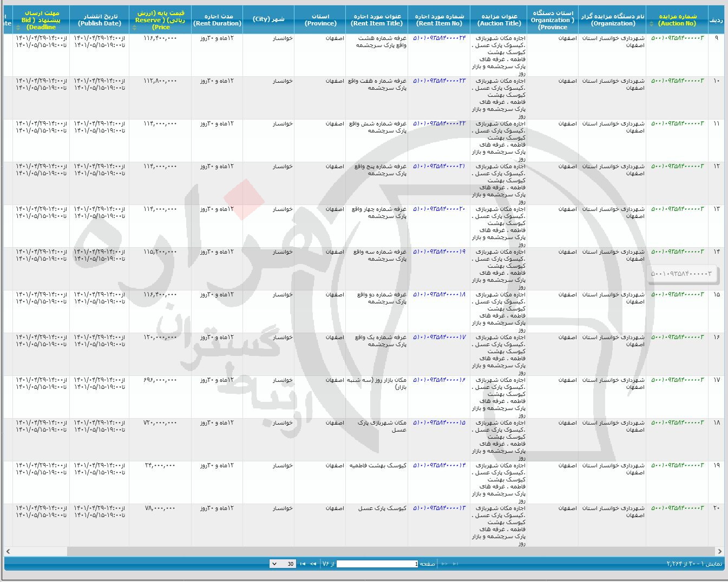
Task: Open the green auction number in row 12
Action: click(x=677, y=167)
